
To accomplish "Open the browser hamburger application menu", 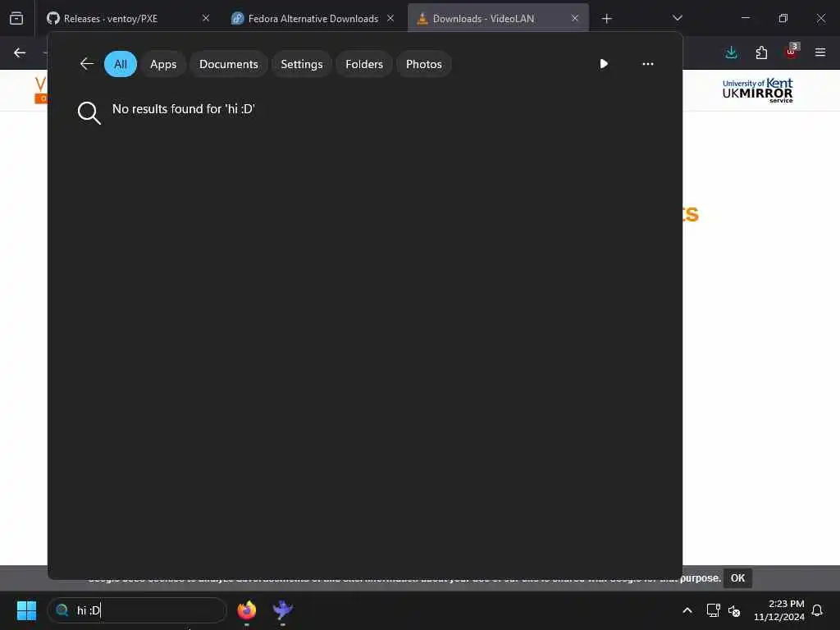I will coord(820,52).
